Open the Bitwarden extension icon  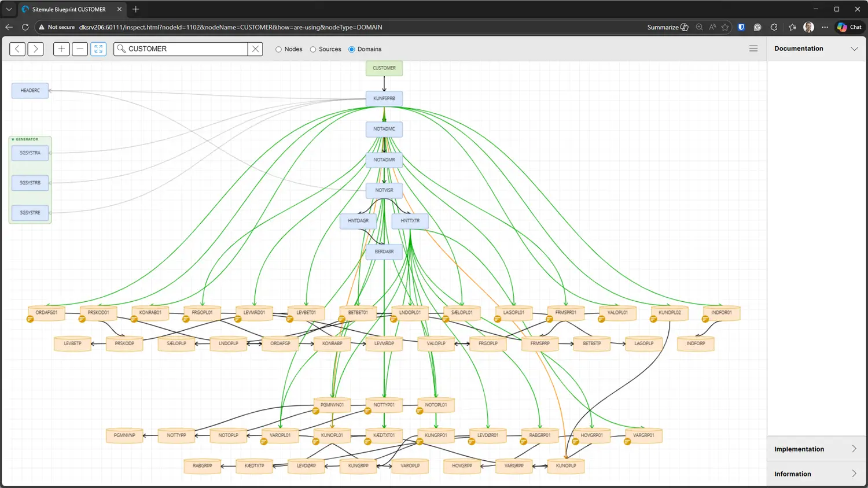tap(741, 27)
